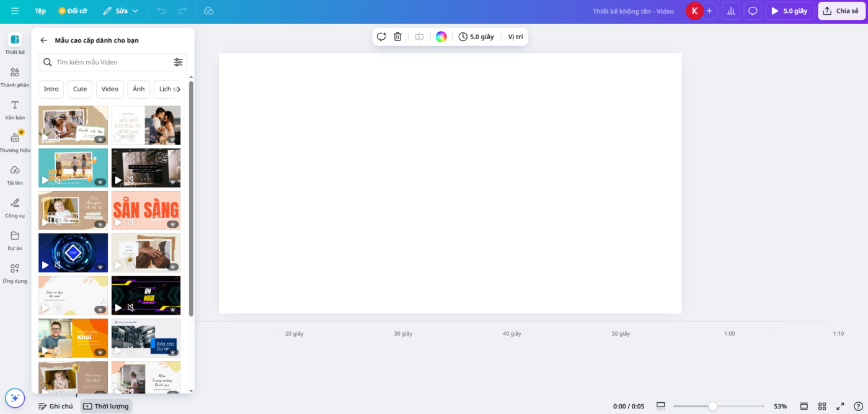
Task: Click the Chia sẻ share button
Action: [x=841, y=11]
